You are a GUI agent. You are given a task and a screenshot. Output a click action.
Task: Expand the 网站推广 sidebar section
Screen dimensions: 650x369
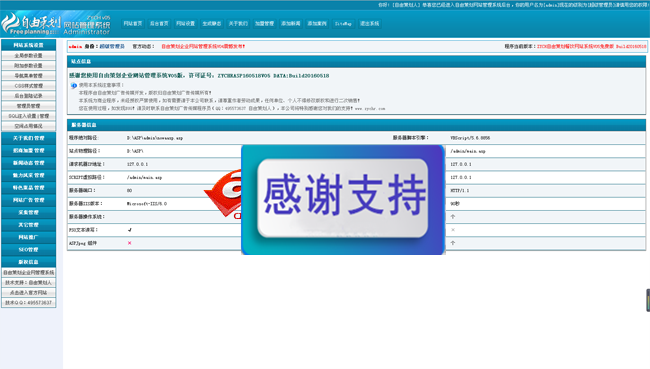pyautogui.click(x=29, y=237)
